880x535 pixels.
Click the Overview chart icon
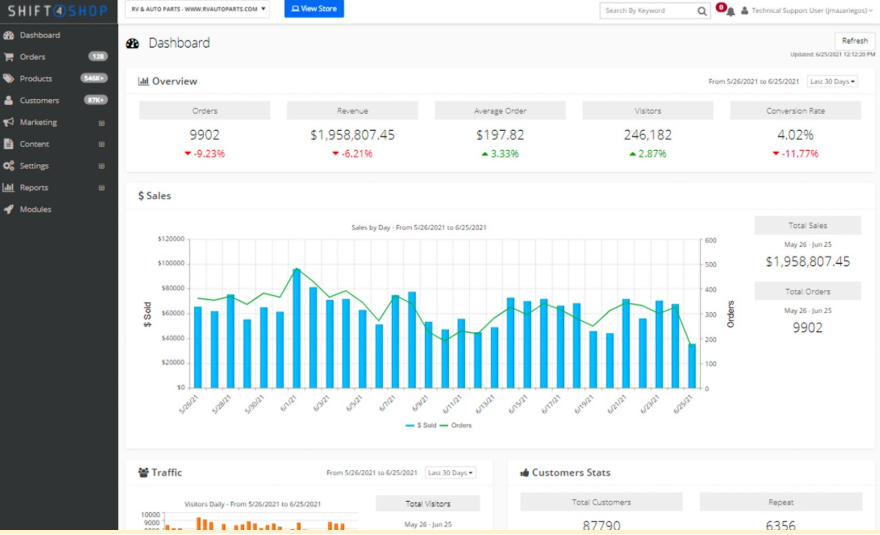(143, 81)
